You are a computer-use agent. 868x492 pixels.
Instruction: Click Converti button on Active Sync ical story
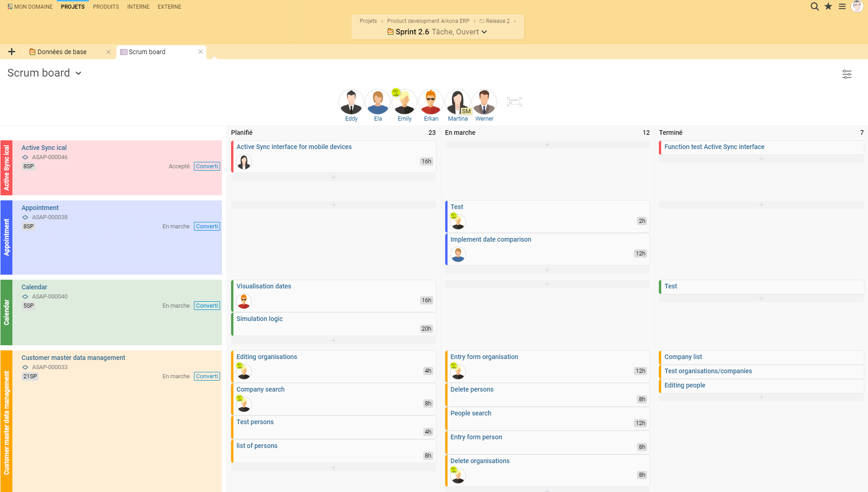[207, 166]
